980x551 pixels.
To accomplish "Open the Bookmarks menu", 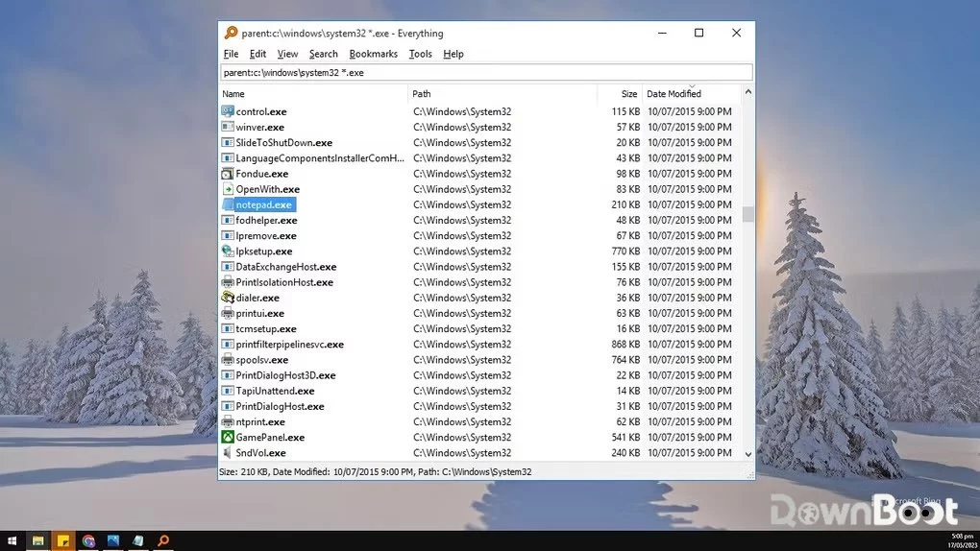I will [x=373, y=54].
